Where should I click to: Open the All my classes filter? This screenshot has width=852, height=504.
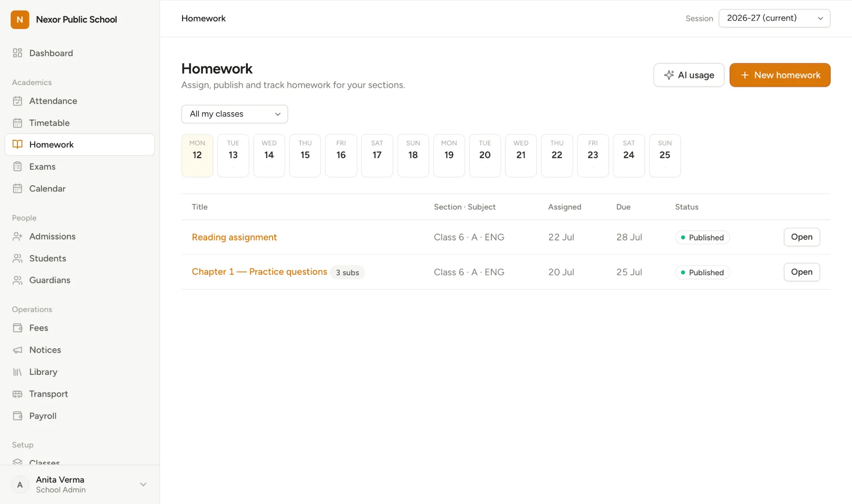[x=235, y=114]
